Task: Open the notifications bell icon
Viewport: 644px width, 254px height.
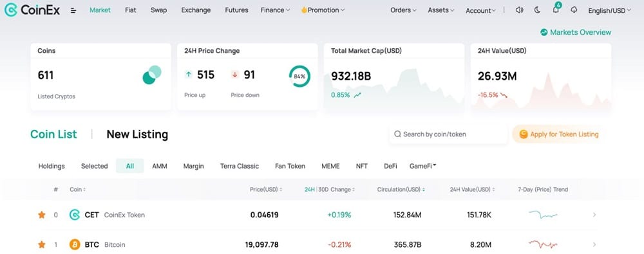Action: (556, 10)
